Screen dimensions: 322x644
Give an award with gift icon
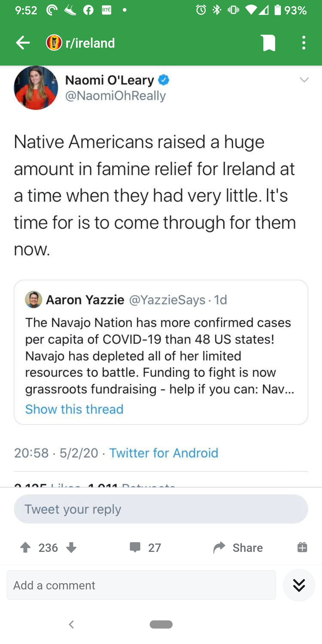(x=302, y=547)
